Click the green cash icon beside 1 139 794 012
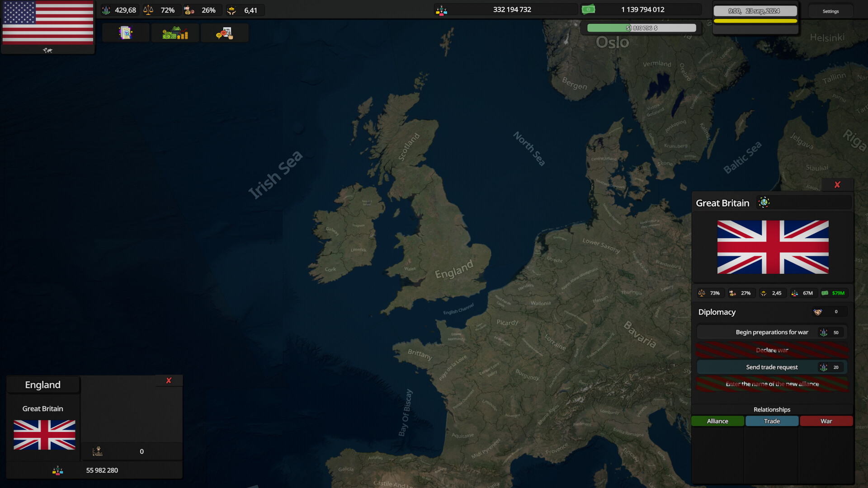 coord(589,9)
